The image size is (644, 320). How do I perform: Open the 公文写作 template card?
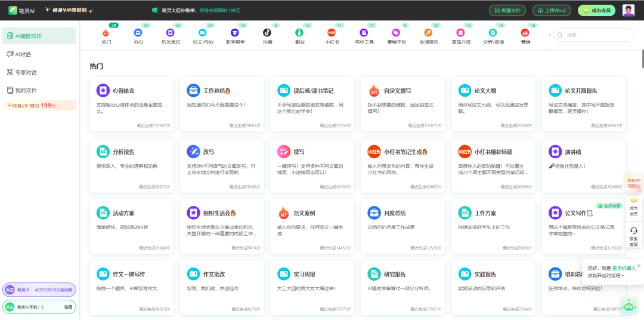[x=584, y=227]
